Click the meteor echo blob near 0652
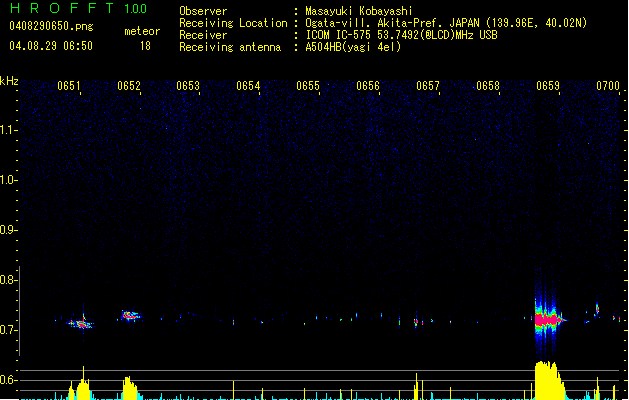The image size is (629, 400). point(130,315)
